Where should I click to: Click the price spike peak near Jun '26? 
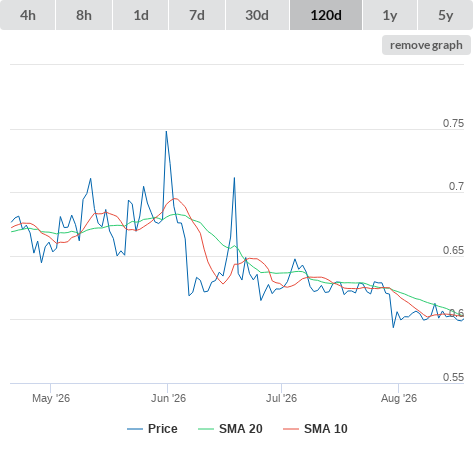point(166,131)
